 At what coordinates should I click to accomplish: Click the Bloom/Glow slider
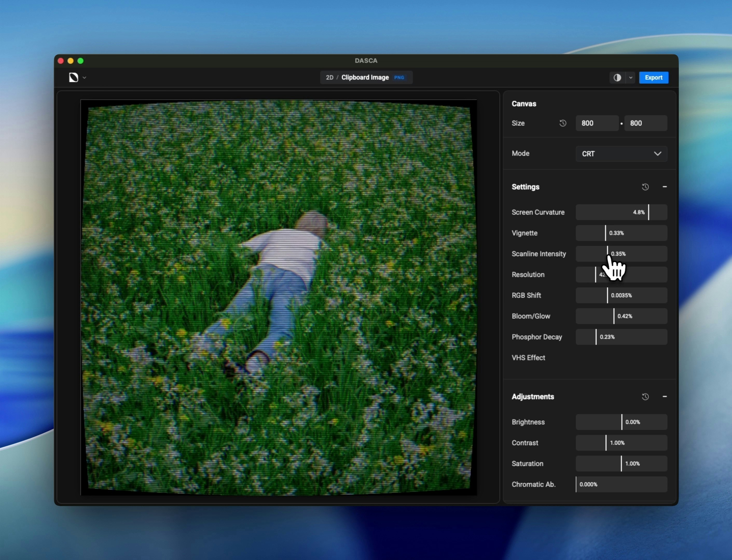point(621,316)
